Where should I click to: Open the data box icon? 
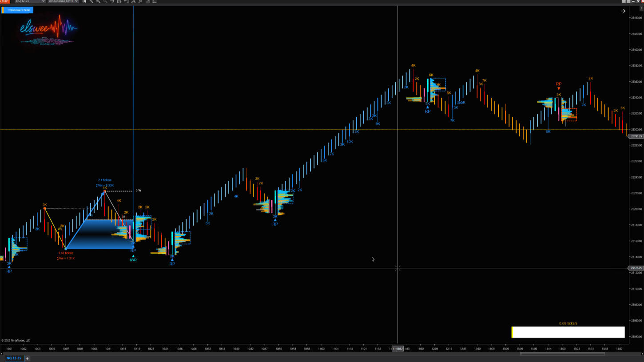pos(119,1)
